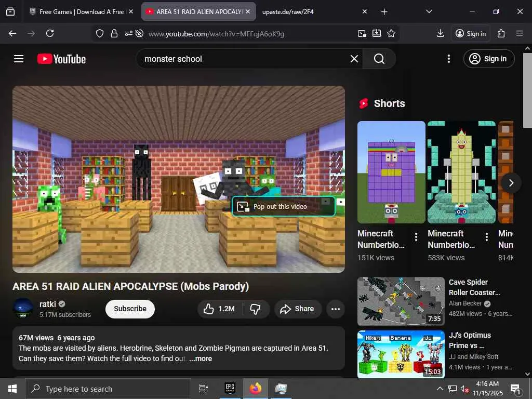This screenshot has height=399, width=532.
Task: Open the network tray icon
Action: 453,389
